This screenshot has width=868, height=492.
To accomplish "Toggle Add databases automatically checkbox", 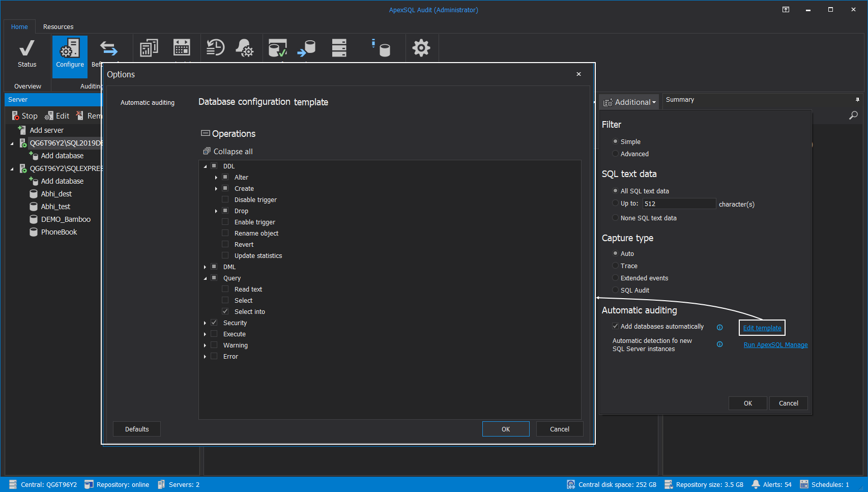I will (x=615, y=326).
